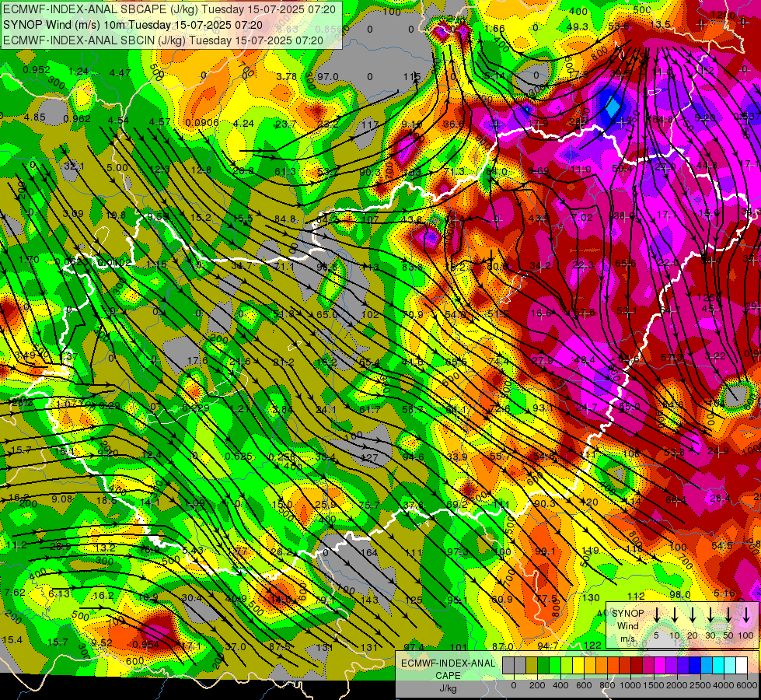Click the 122 value near legend
The height and width of the screenshot is (700, 761).
592,645
